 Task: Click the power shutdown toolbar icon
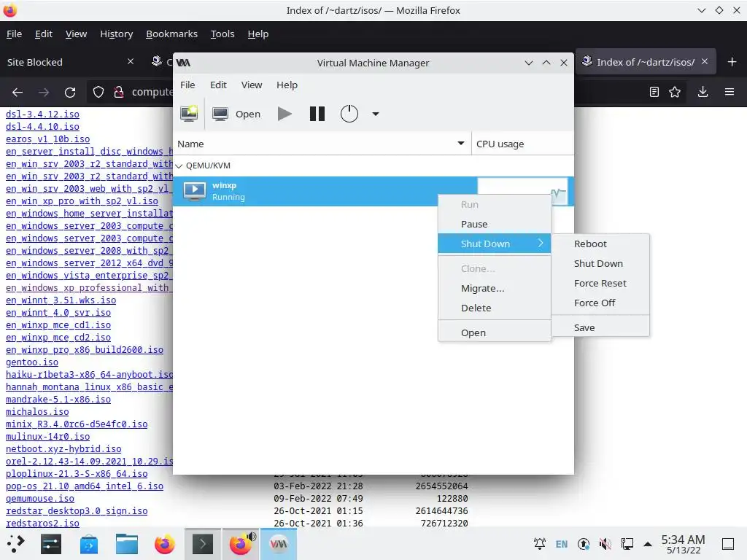[349, 114]
